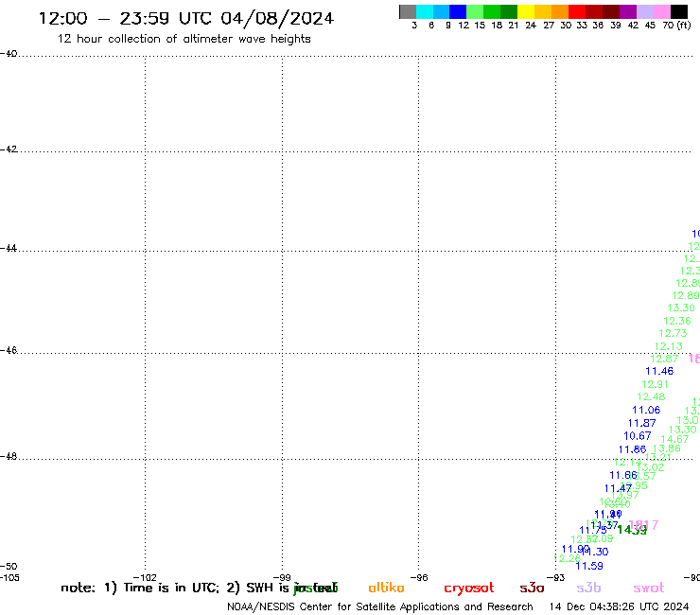Click the '14 Dec 04:38:26 UTC 2024' timestamp

click(619, 606)
